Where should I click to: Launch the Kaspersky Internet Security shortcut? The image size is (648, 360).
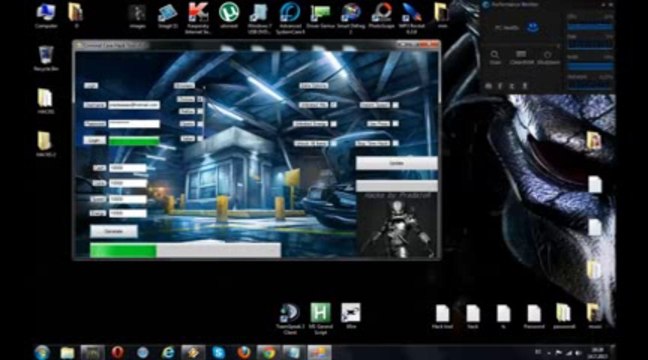[x=198, y=17]
